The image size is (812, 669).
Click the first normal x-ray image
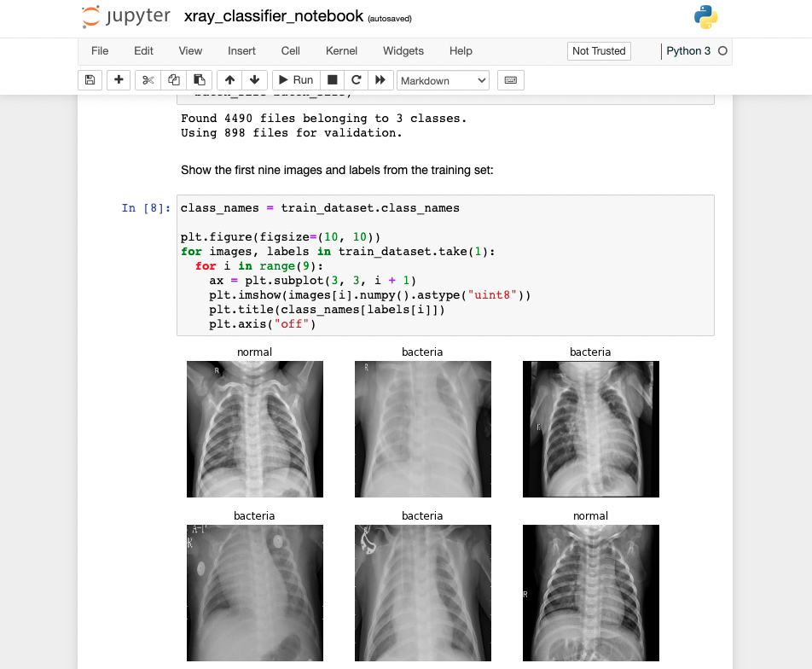255,429
